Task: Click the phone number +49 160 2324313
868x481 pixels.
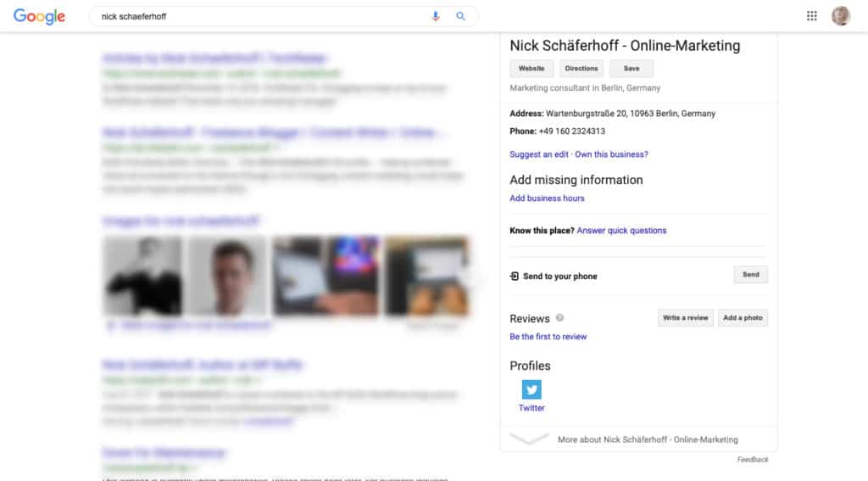Action: [x=572, y=131]
